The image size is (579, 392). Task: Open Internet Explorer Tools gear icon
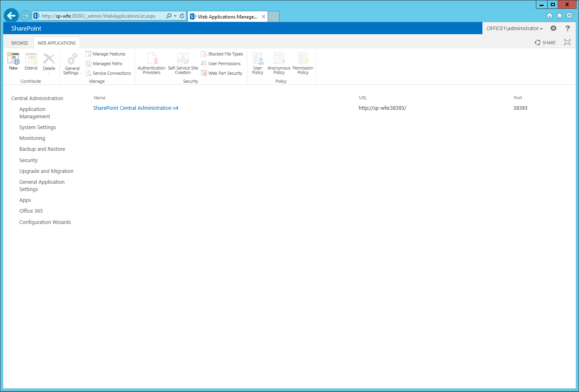click(569, 16)
